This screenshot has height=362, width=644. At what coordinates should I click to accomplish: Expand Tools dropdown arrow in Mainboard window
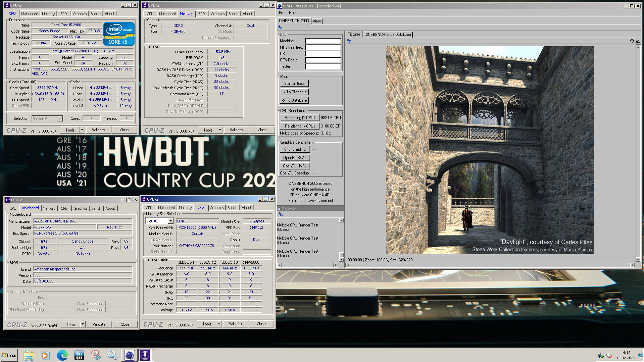tap(83, 324)
